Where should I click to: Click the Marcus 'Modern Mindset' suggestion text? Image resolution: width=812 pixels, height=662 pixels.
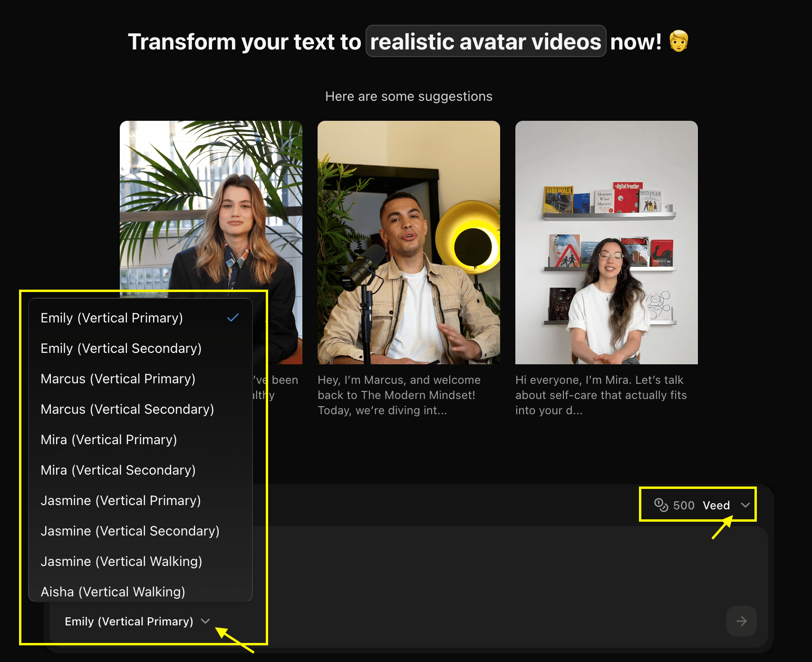pyautogui.click(x=399, y=395)
